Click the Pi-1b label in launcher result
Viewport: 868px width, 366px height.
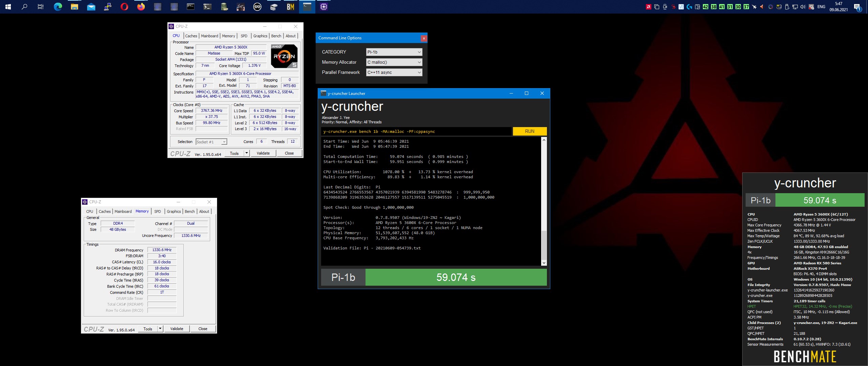coord(343,277)
